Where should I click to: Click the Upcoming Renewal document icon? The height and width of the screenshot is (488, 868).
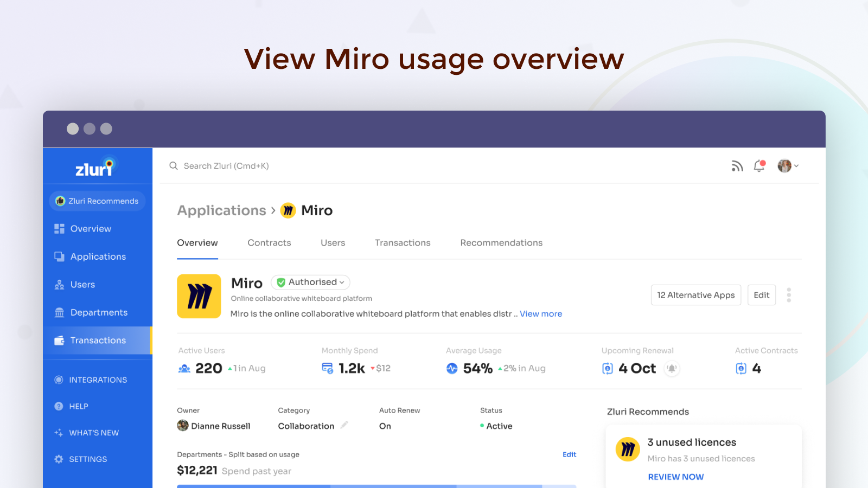point(608,369)
